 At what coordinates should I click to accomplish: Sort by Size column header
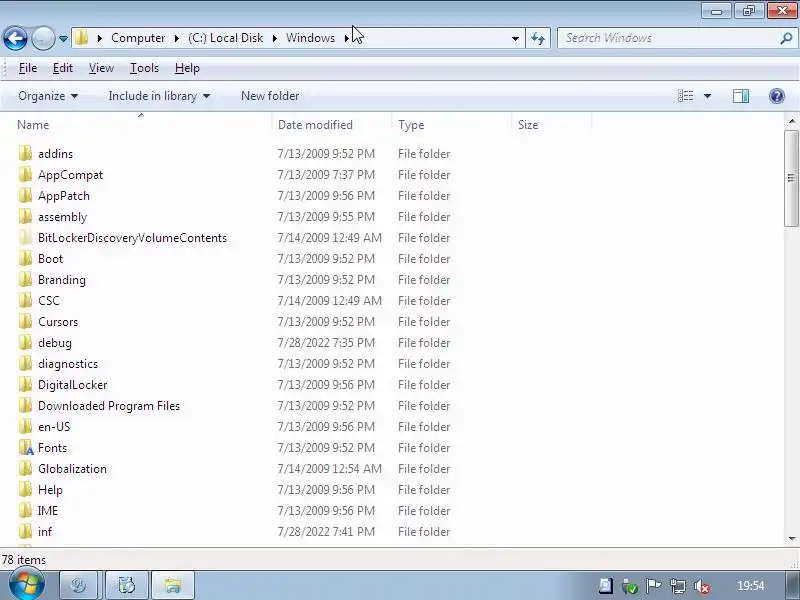(x=528, y=125)
